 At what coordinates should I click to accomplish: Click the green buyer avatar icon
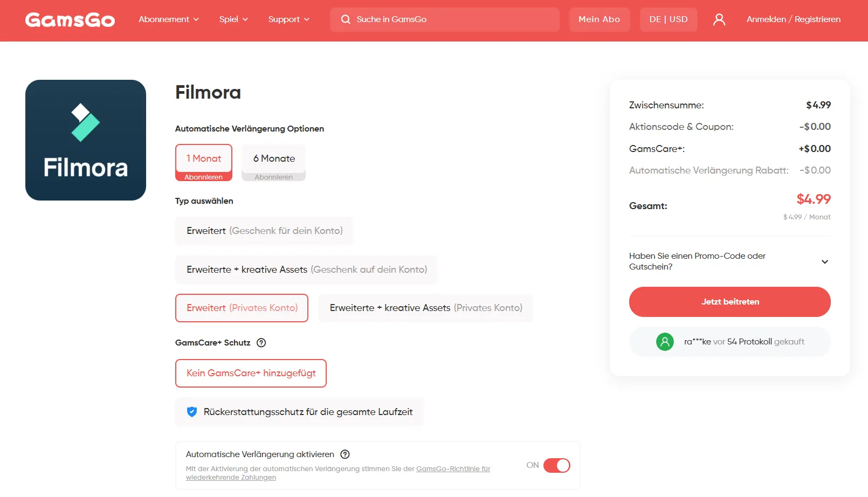pos(665,342)
